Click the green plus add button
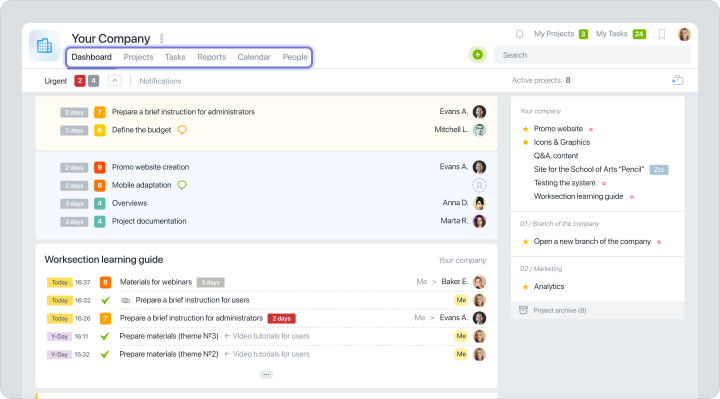This screenshot has width=720, height=399. [x=478, y=55]
